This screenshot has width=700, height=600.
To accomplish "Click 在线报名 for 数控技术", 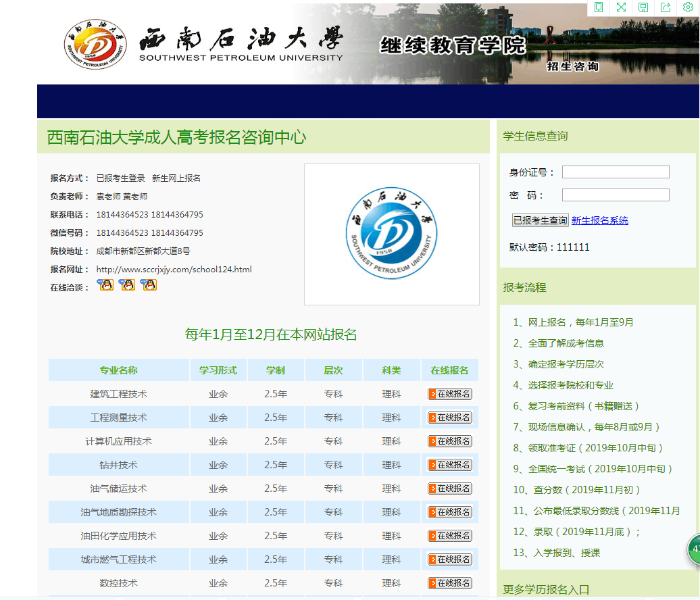I will (449, 583).
